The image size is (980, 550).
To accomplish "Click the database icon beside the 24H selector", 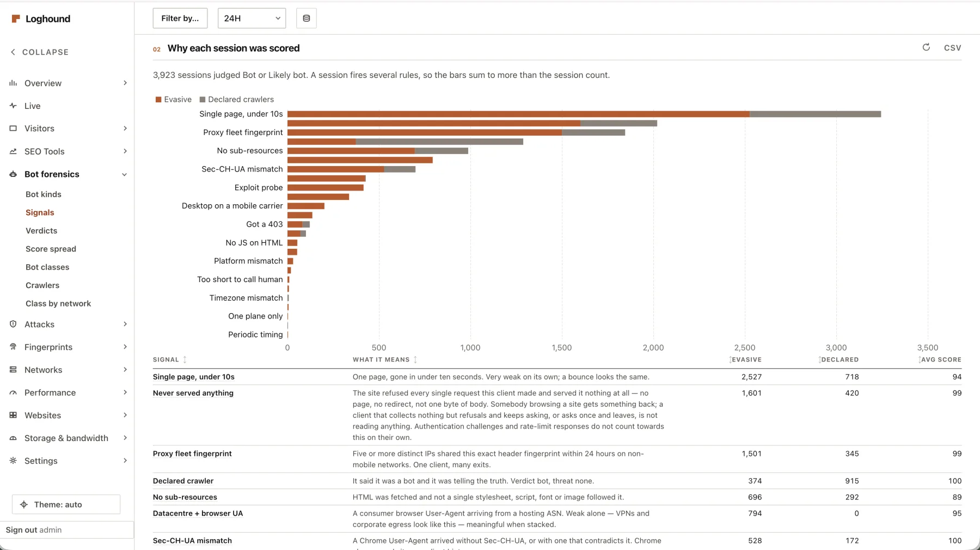I will click(x=307, y=19).
